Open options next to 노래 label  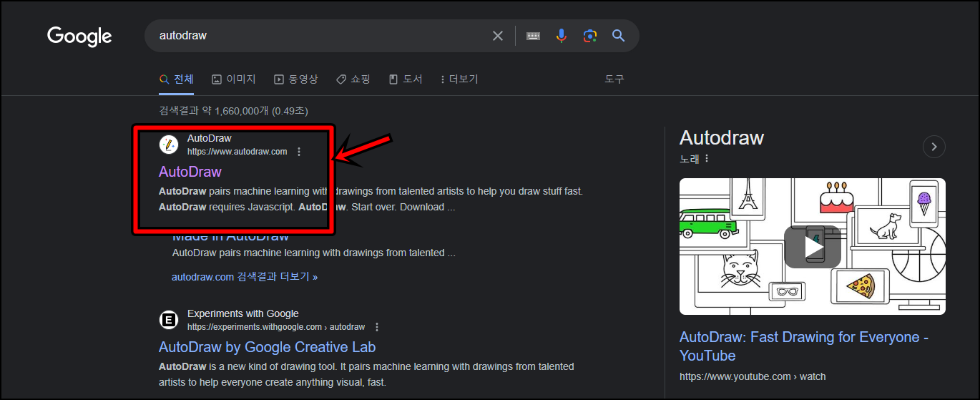click(x=707, y=158)
